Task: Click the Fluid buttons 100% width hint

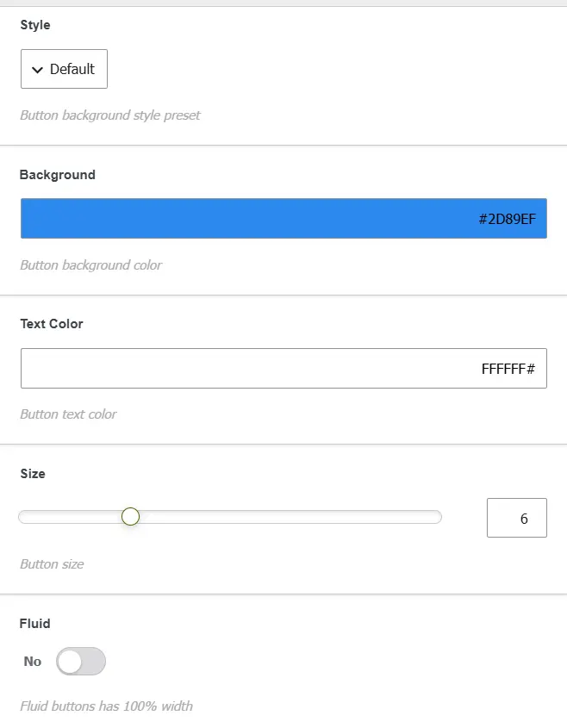Action: click(106, 706)
